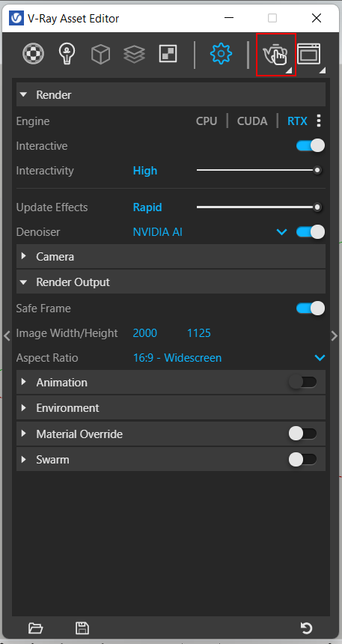Disable the Safe Frame toggle

311,308
